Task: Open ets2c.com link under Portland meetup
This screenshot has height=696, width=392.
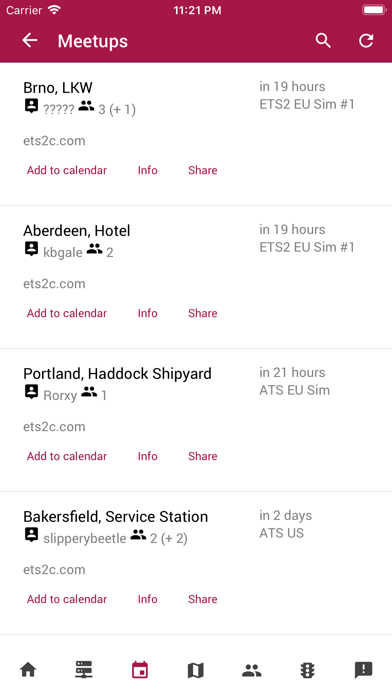Action: (x=54, y=427)
